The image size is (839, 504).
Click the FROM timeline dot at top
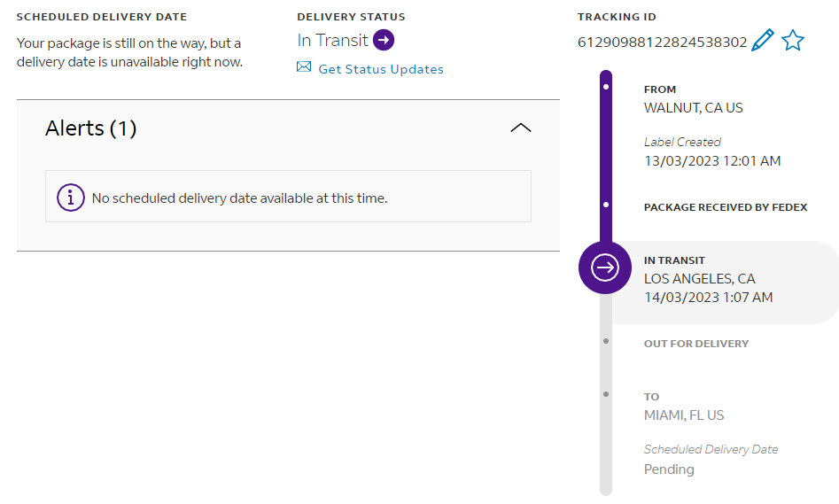(605, 88)
